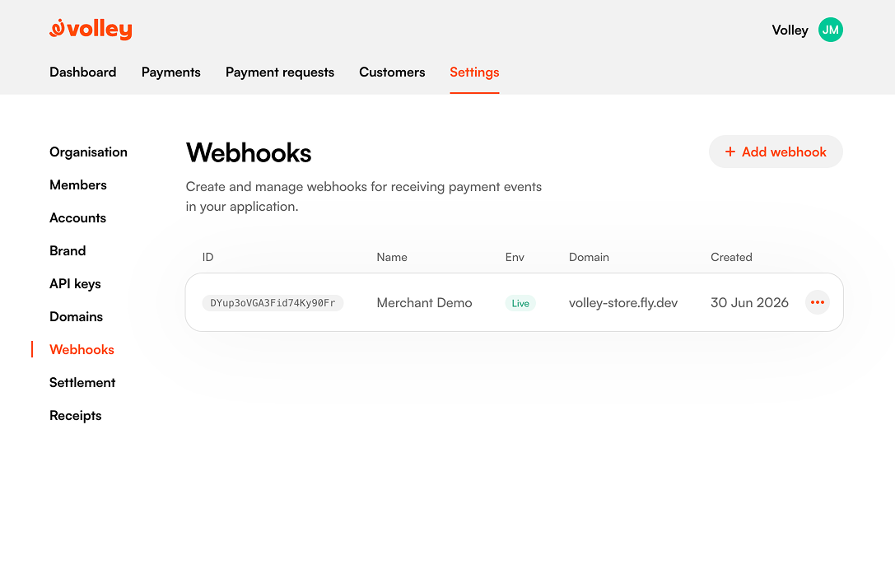Click the Add webhook button
The width and height of the screenshot is (895, 588).
(x=776, y=152)
